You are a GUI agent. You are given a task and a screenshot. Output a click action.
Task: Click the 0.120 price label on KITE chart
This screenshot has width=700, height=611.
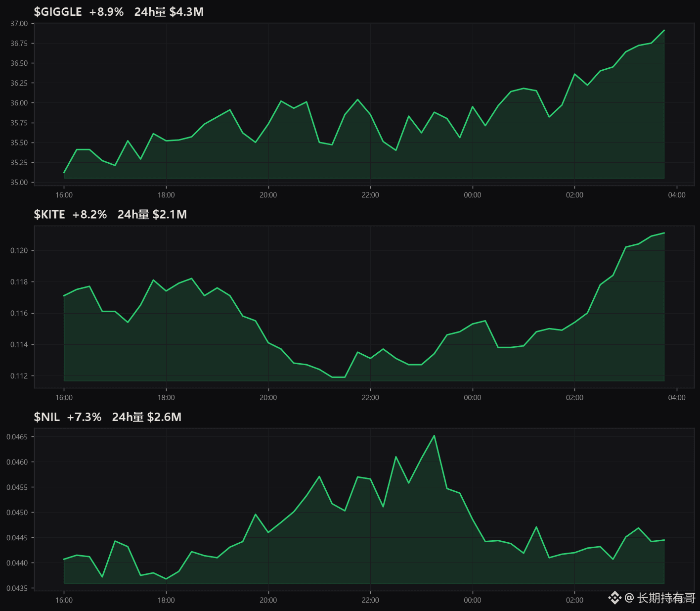19,251
